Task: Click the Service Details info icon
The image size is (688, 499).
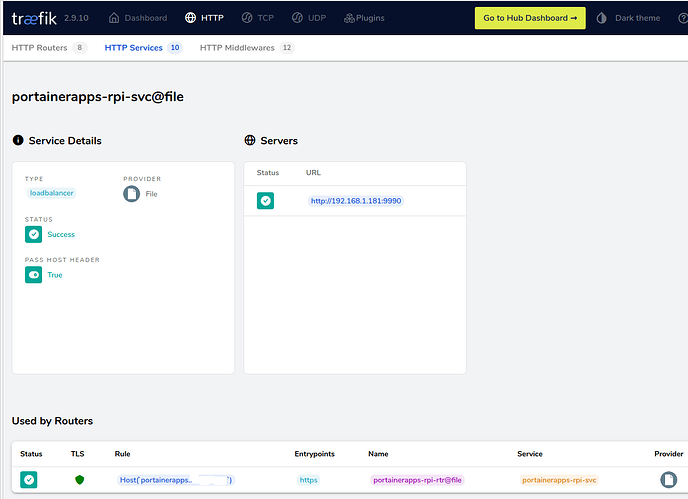Action: coord(18,140)
